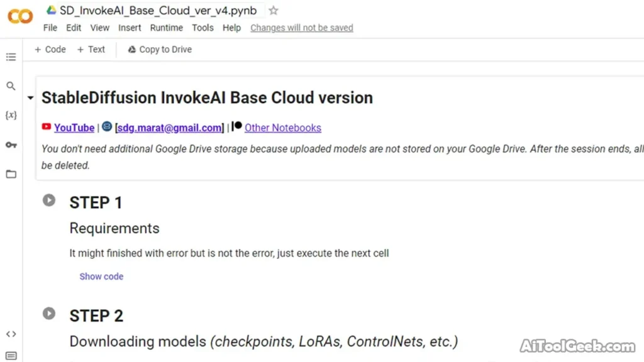Open the table of contents sidebar
This screenshot has height=362, width=644.
coord(11,57)
